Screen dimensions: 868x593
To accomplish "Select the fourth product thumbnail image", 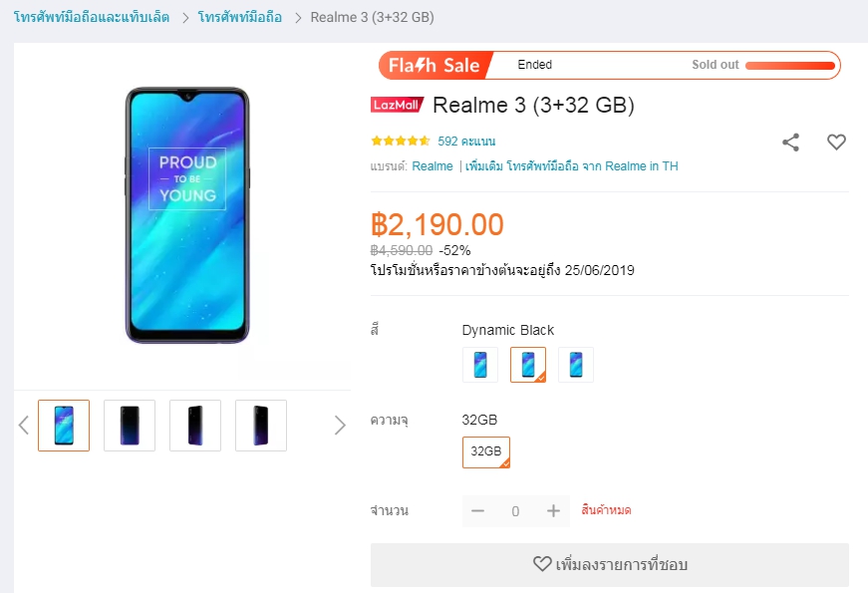I will tap(261, 426).
